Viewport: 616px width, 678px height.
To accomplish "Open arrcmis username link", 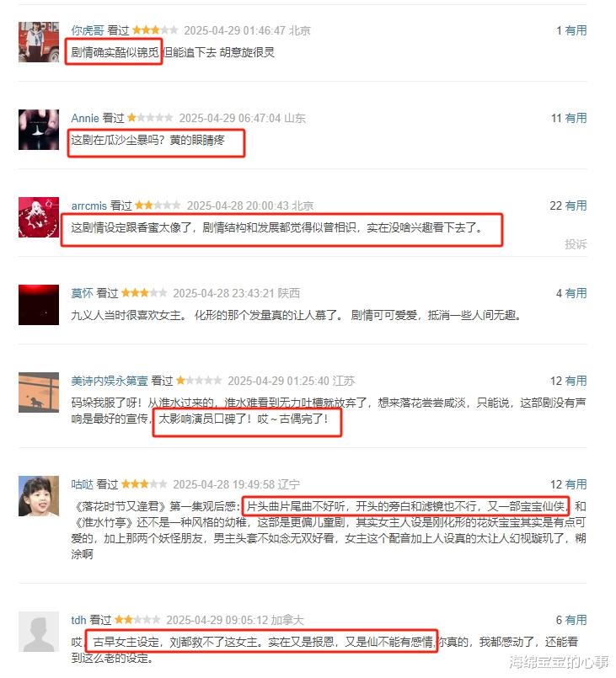I will [88, 206].
